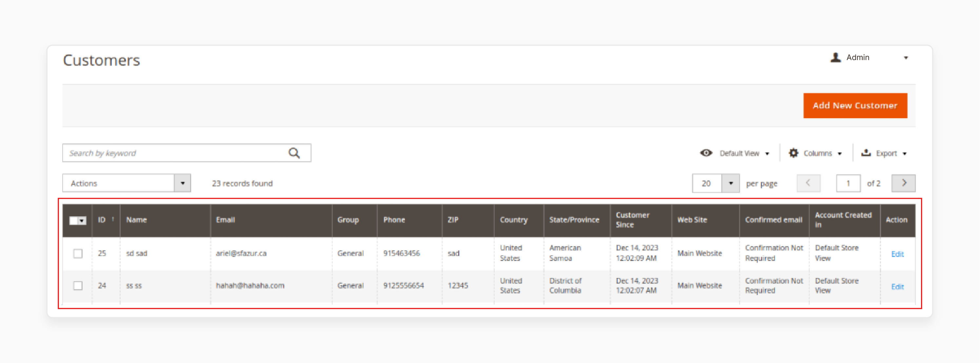The image size is (980, 363).
Task: Edit customer sd sad
Action: click(897, 254)
